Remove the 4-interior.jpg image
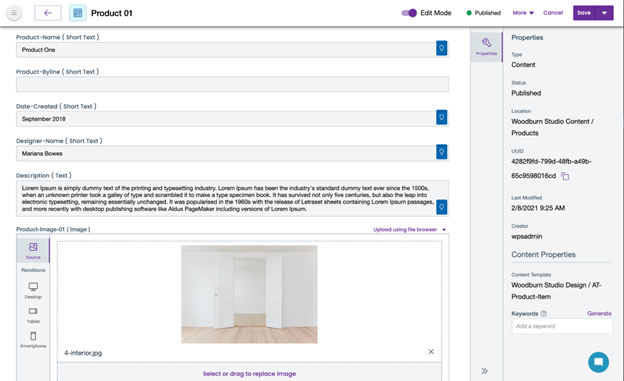Image resolution: width=624 pixels, height=381 pixels. pyautogui.click(x=431, y=352)
